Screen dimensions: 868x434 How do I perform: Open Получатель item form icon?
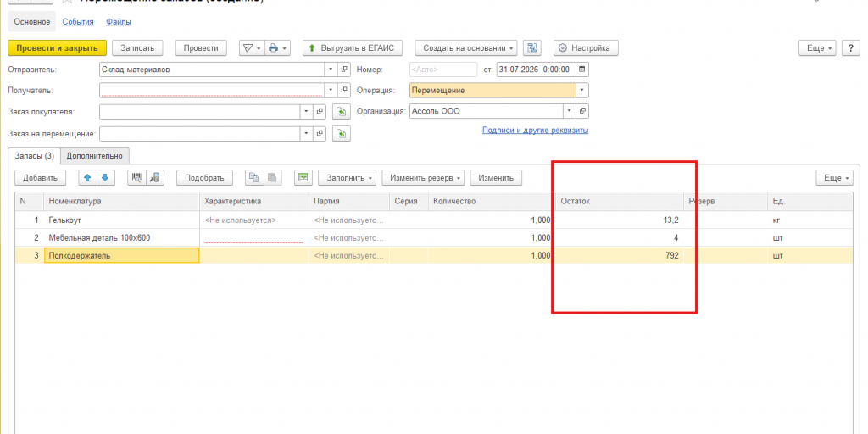coord(344,90)
